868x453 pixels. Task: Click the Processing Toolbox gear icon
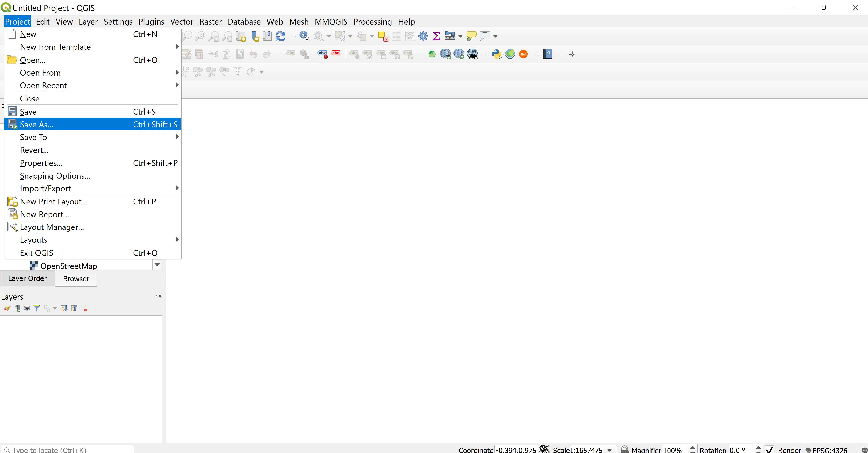point(423,36)
